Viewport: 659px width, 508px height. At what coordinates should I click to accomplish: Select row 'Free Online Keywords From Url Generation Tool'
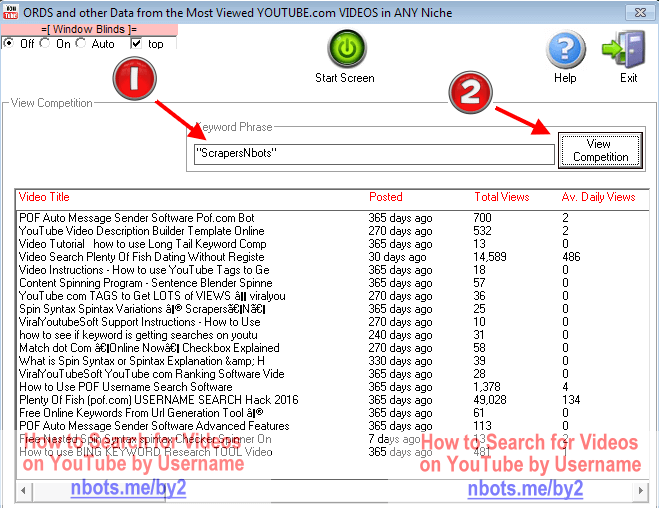[x=332, y=413]
